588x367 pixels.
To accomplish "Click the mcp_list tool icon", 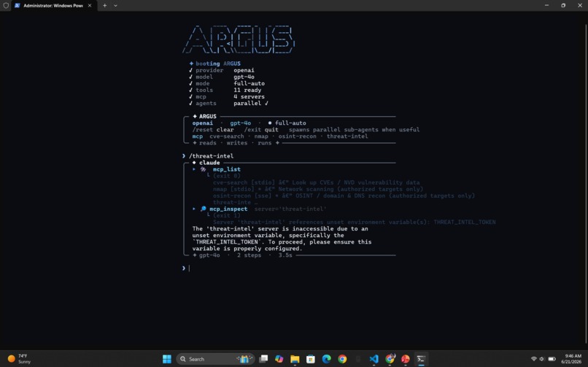I will [203, 169].
